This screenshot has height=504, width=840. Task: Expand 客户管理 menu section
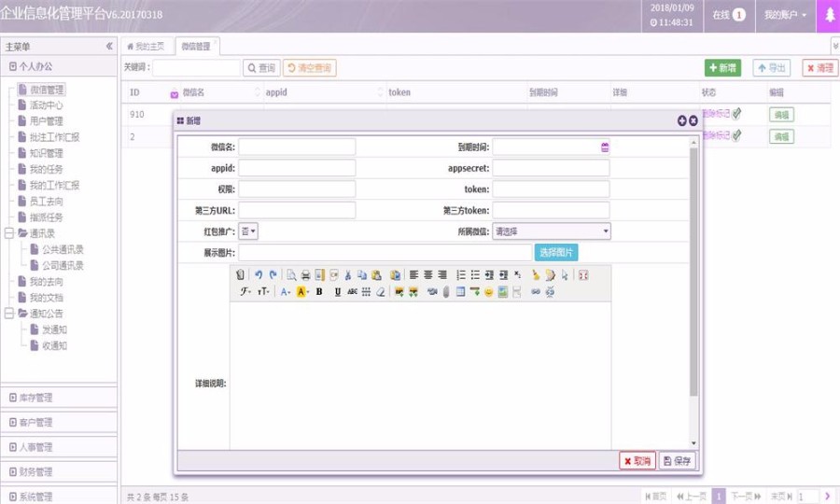(59, 423)
